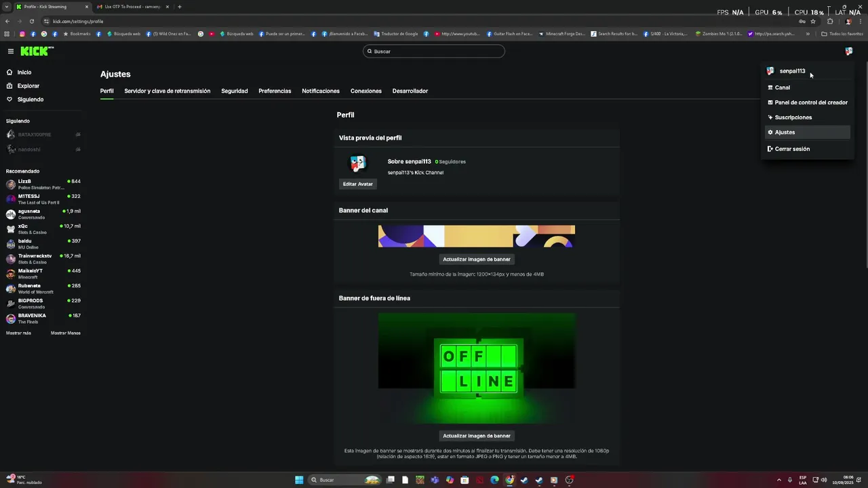Show hidden system tray icons
Viewport: 868px width, 488px height.
coord(779,480)
